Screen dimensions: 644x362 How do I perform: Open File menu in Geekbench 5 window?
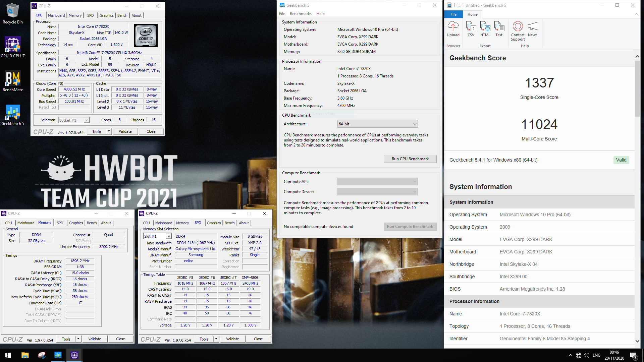pos(282,14)
